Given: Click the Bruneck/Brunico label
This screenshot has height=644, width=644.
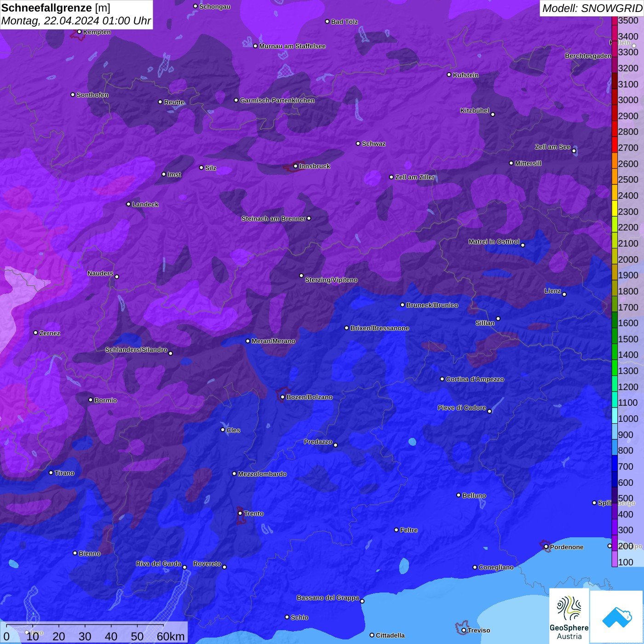Looking at the screenshot, I should [432, 305].
